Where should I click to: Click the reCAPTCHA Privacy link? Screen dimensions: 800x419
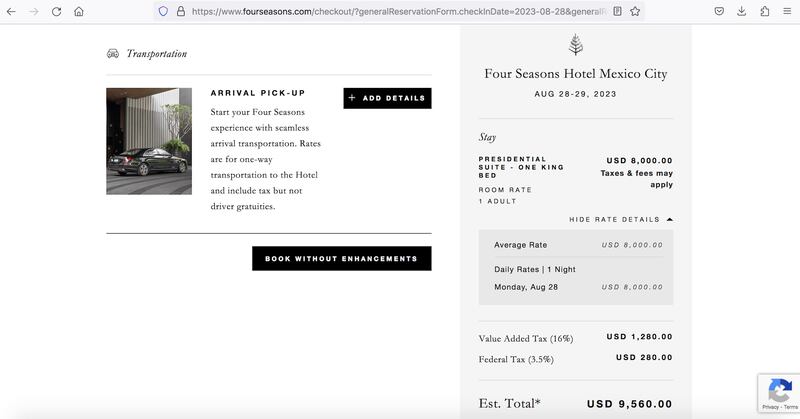pos(770,407)
